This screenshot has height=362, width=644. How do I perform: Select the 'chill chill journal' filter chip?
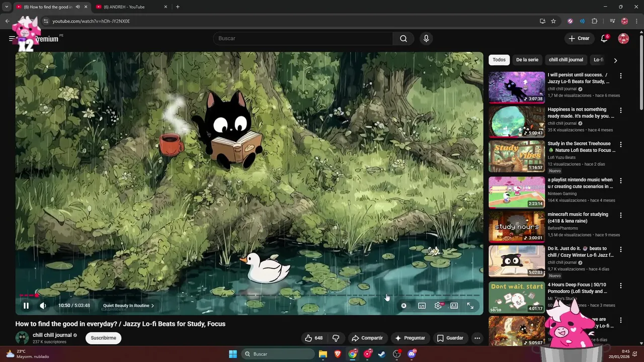click(566, 60)
